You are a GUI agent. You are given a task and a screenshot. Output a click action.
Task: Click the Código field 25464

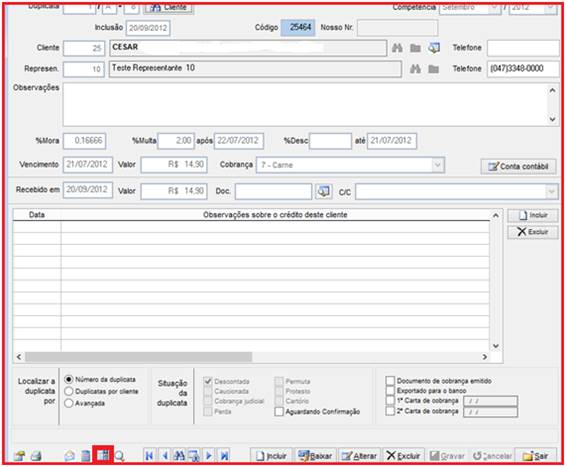(298, 27)
